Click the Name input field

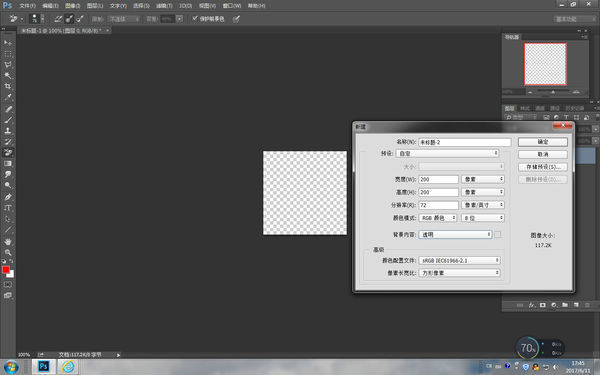465,142
